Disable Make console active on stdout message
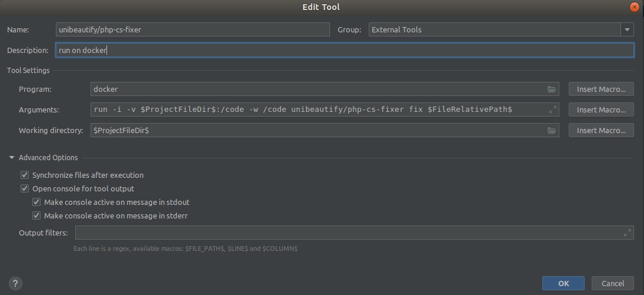This screenshot has width=644, height=295. coord(36,203)
